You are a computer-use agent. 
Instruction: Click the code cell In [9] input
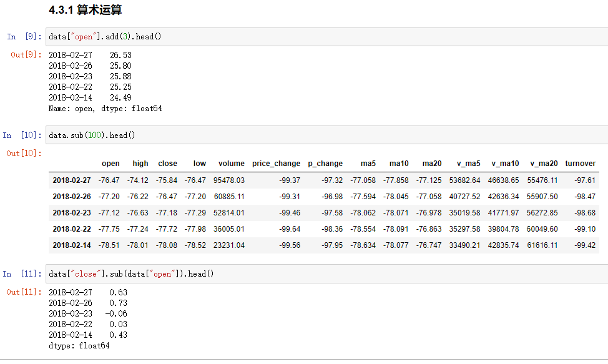click(x=327, y=37)
